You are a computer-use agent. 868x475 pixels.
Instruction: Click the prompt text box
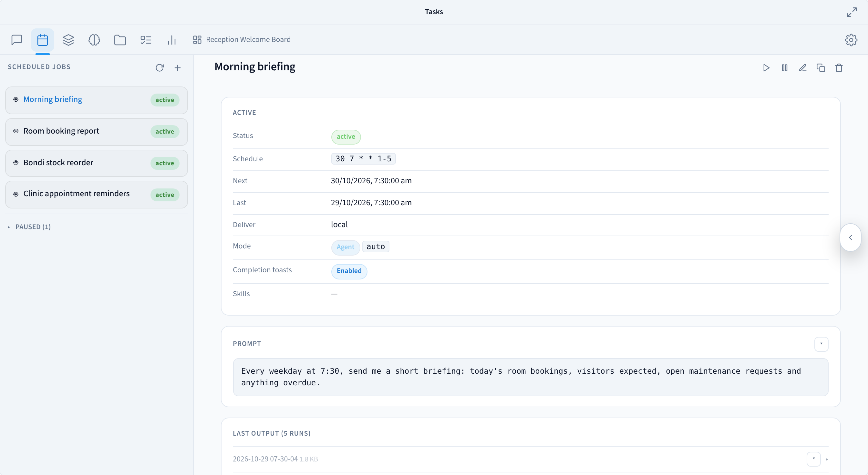530,377
